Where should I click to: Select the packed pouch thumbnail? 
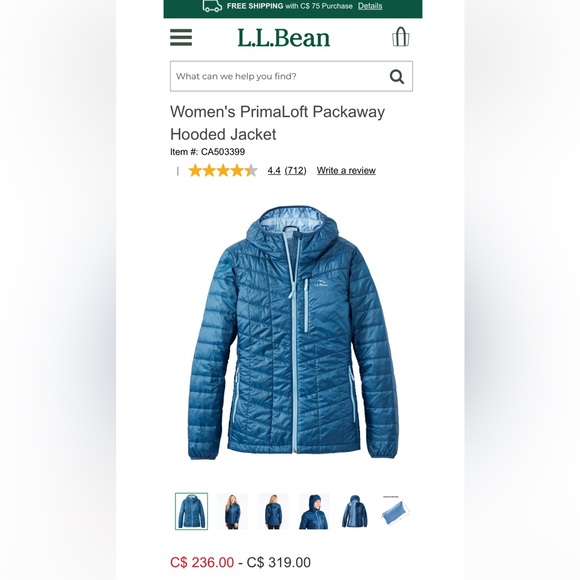(395, 510)
